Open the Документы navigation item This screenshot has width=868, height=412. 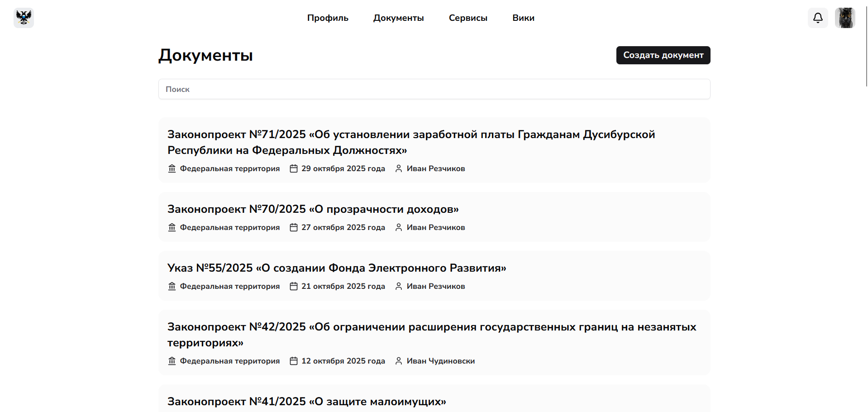tap(398, 18)
